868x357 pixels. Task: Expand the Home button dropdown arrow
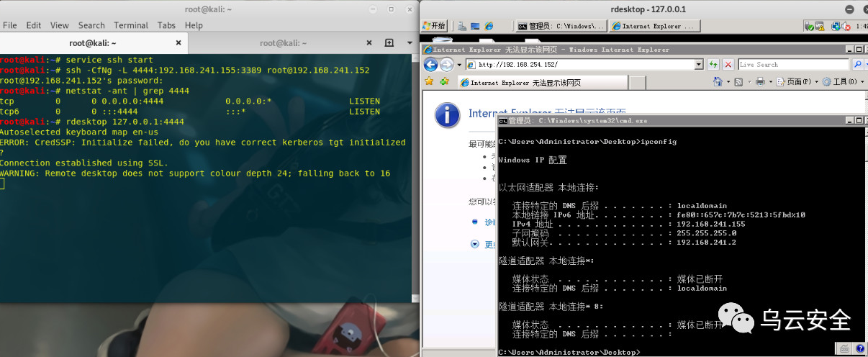(727, 82)
